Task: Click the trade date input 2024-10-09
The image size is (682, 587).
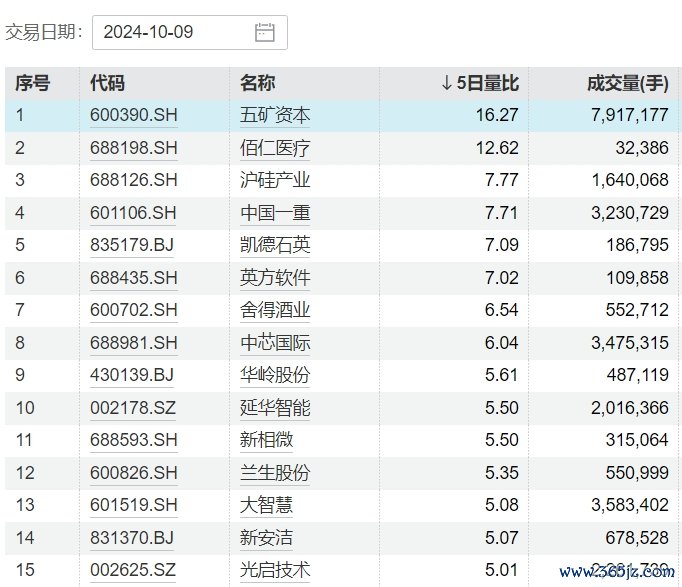Action: pos(190,33)
